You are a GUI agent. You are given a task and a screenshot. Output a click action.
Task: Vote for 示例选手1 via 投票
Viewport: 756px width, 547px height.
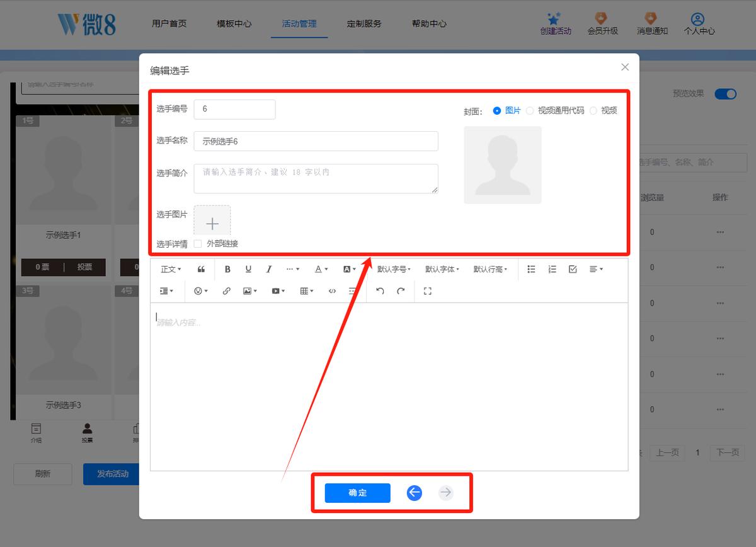[x=85, y=267]
